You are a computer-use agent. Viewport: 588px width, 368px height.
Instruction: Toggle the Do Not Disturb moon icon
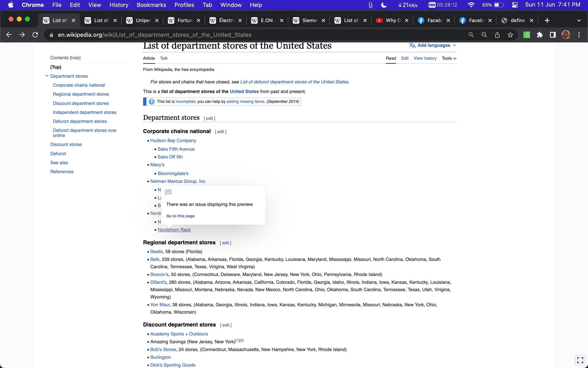click(384, 5)
